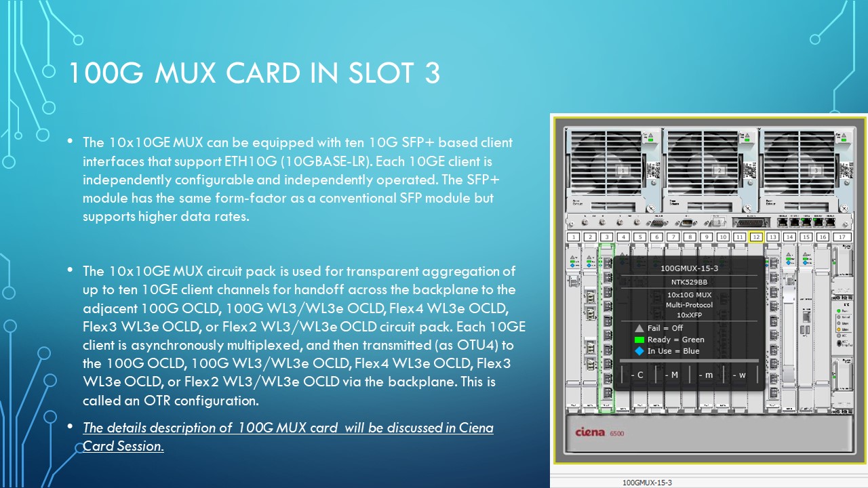868x488 pixels.
Task: Click the circuit pack below slot 15
Action: click(806, 328)
